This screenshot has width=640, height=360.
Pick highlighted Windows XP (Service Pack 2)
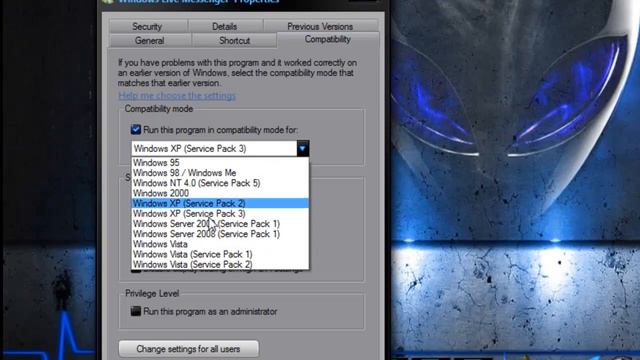point(220,203)
